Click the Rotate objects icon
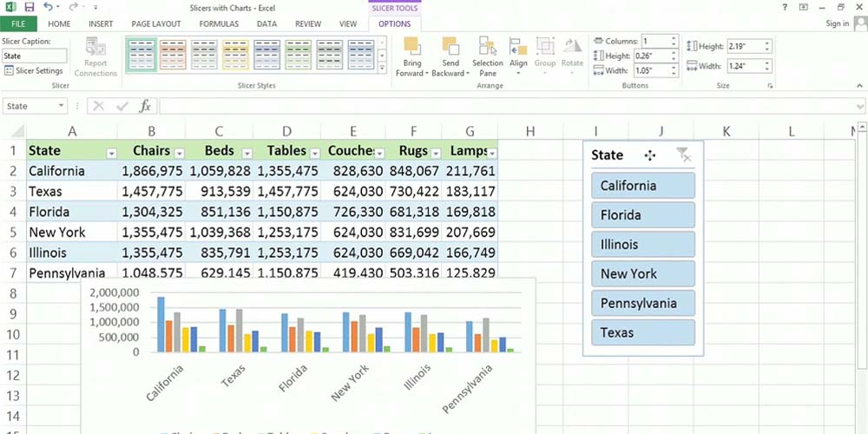Image resolution: width=868 pixels, height=434 pixels. [572, 46]
